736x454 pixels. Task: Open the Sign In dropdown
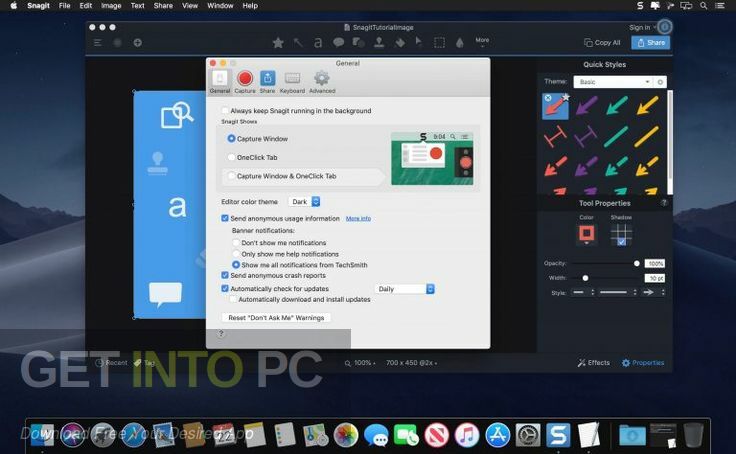pos(642,28)
